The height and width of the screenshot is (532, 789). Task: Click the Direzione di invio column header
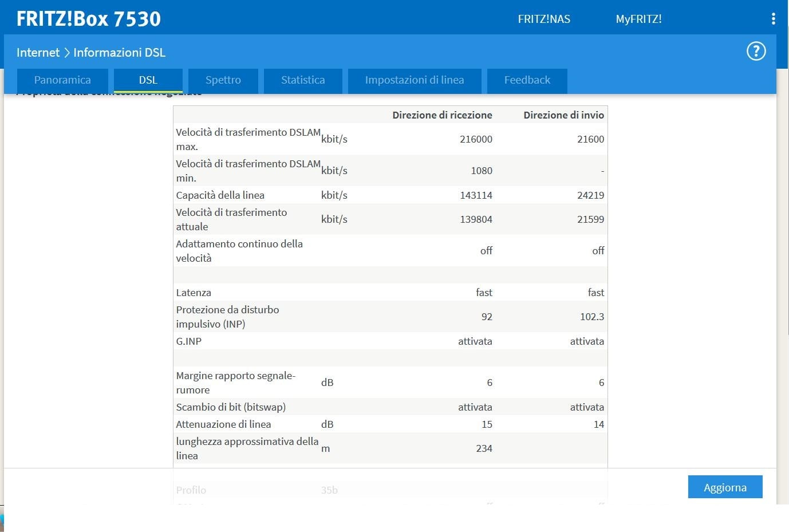coord(563,115)
